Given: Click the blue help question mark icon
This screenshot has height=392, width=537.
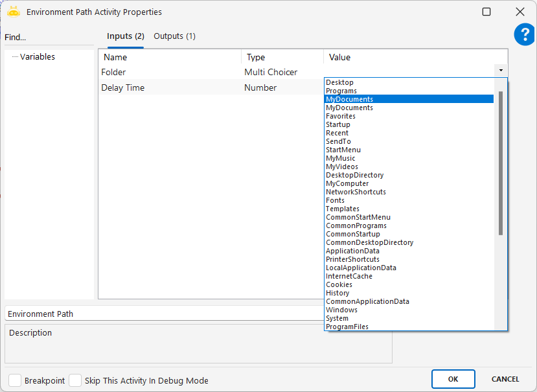Looking at the screenshot, I should pos(524,35).
